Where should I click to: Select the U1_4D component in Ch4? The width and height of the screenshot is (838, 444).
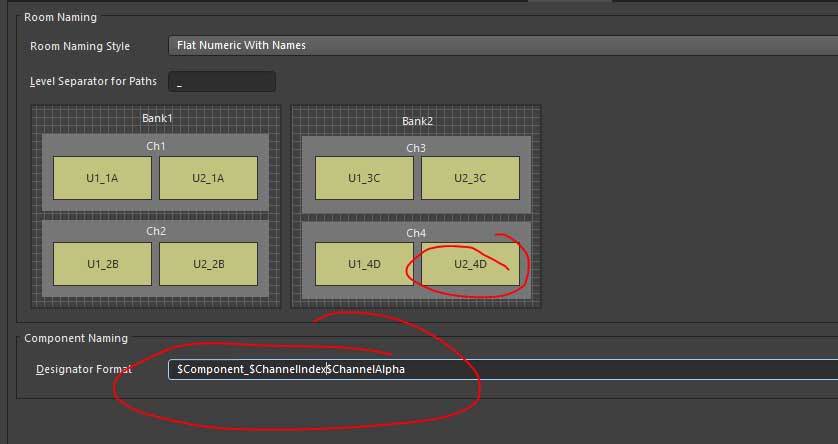(364, 264)
